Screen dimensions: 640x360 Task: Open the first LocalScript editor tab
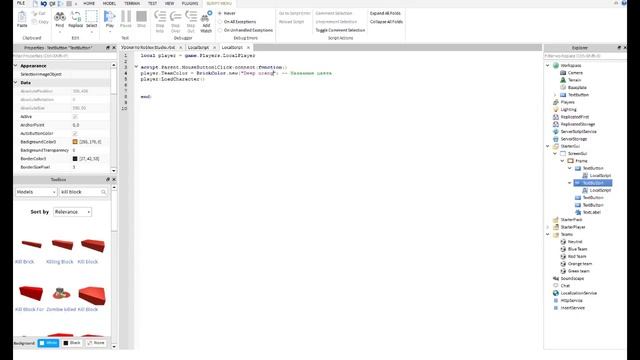pyautogui.click(x=198, y=48)
